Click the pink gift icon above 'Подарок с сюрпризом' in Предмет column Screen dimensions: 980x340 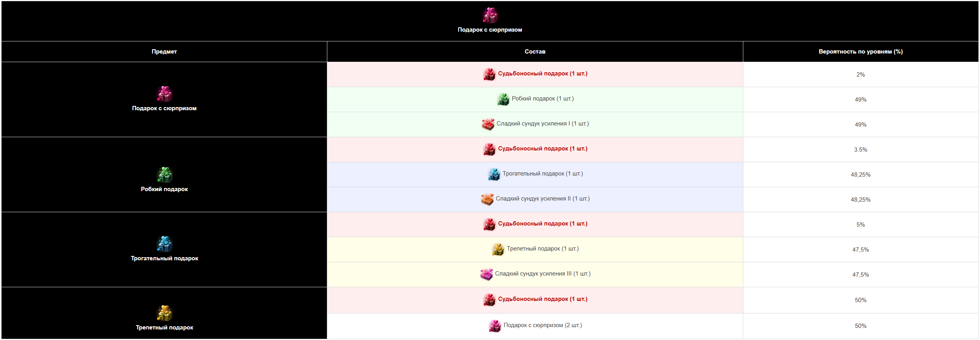pyautogui.click(x=164, y=94)
